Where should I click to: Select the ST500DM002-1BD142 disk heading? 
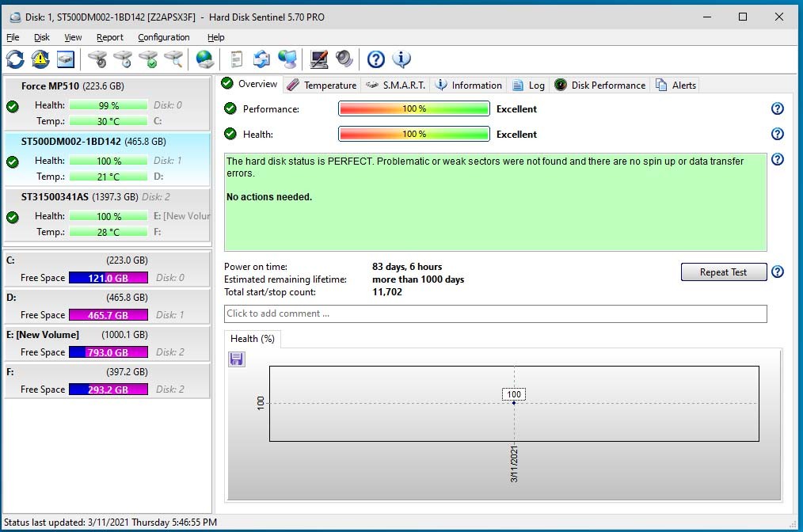click(93, 142)
